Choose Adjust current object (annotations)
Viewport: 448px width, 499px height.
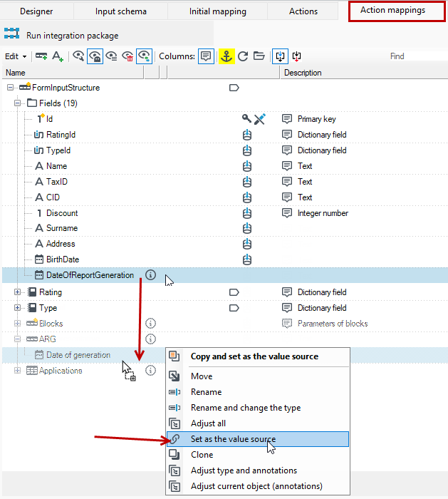258,486
